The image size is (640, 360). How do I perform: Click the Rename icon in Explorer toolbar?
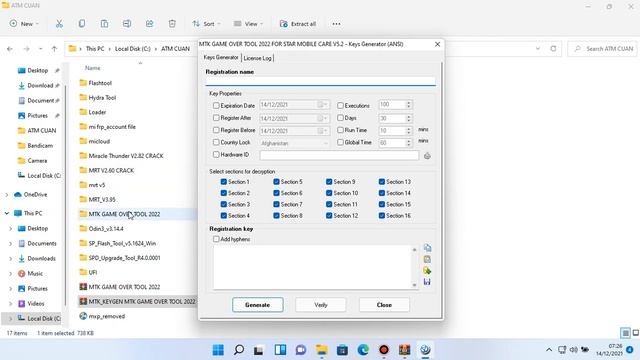coord(127,24)
